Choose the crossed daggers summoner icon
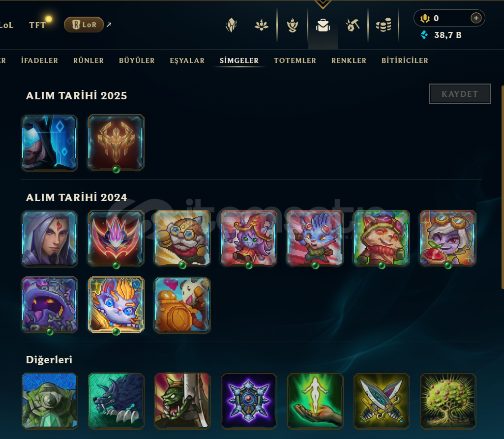 coord(382,401)
